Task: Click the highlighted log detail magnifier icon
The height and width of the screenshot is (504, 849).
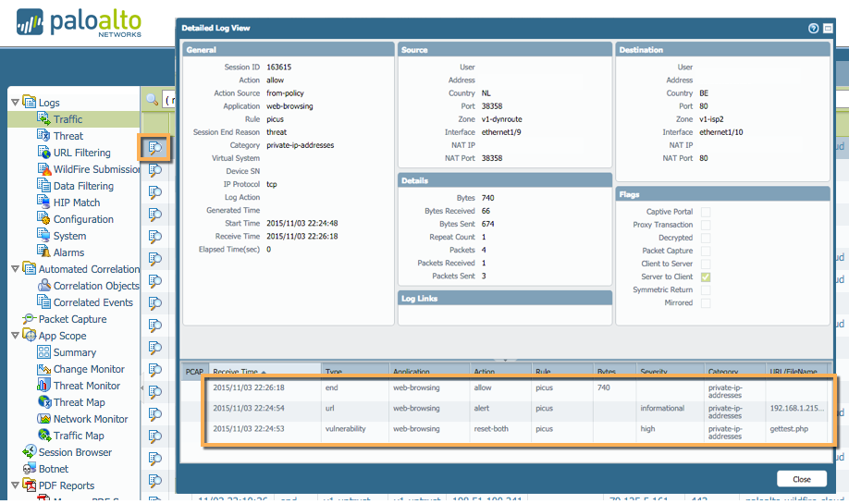Action: click(x=155, y=147)
